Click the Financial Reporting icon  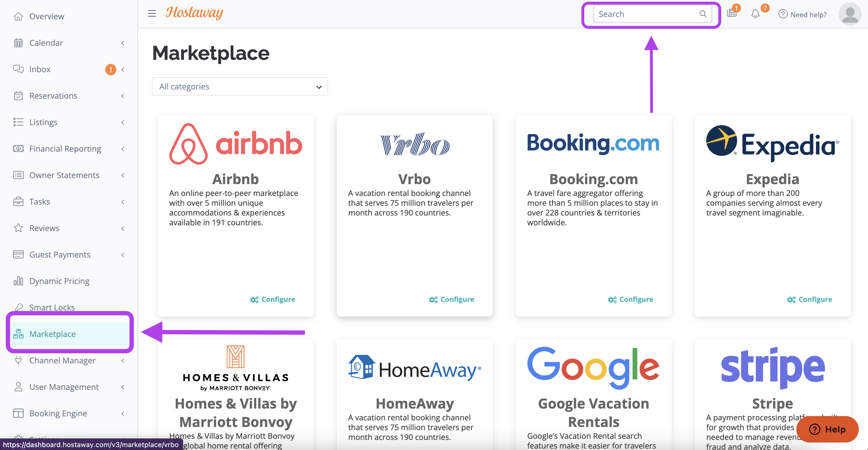pyautogui.click(x=18, y=148)
